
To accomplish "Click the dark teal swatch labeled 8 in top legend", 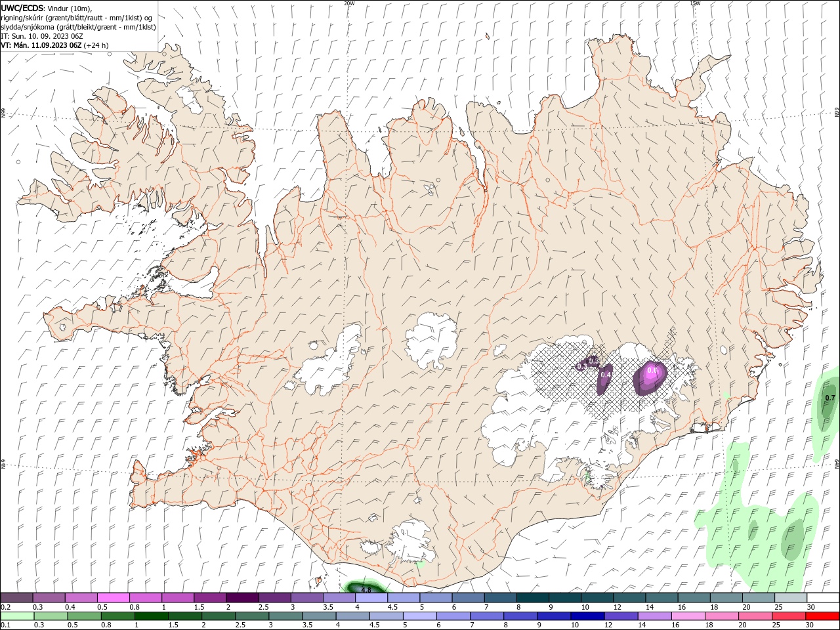I will click(x=533, y=598).
